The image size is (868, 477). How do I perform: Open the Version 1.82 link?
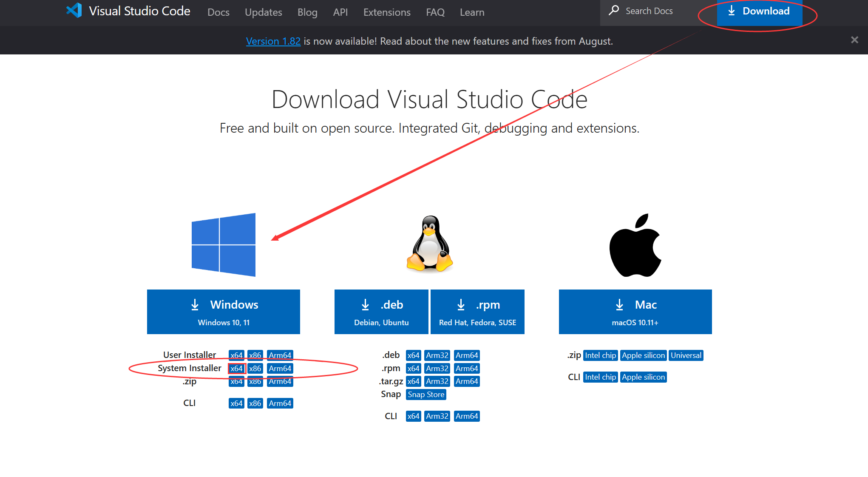coord(273,41)
